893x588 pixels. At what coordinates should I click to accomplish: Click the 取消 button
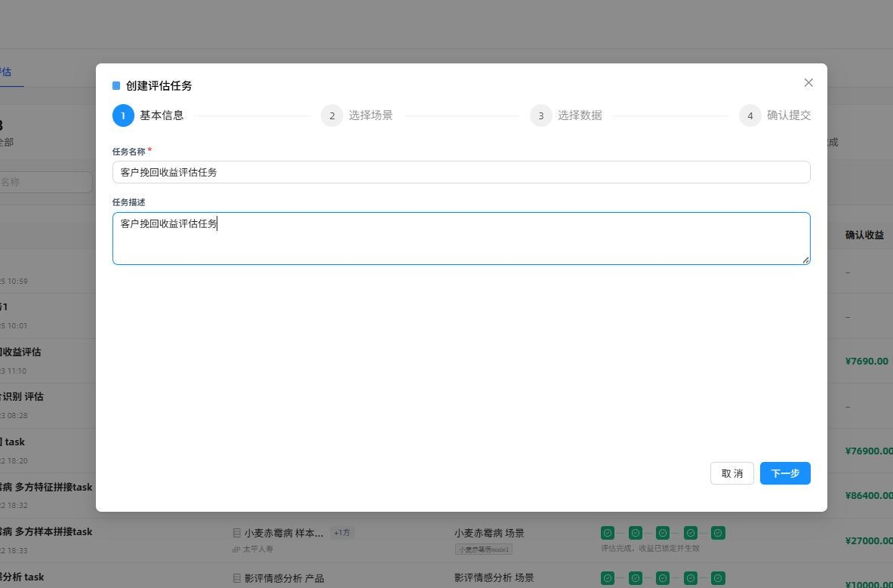[731, 473]
